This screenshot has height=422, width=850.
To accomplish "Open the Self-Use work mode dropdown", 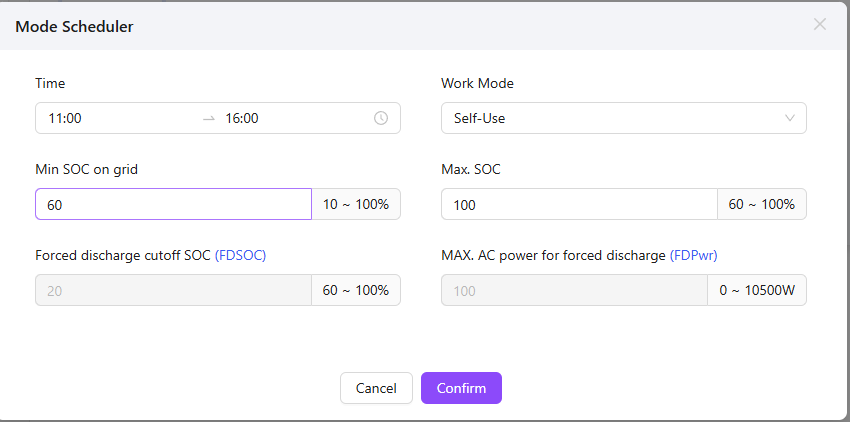I will pos(610,118).
